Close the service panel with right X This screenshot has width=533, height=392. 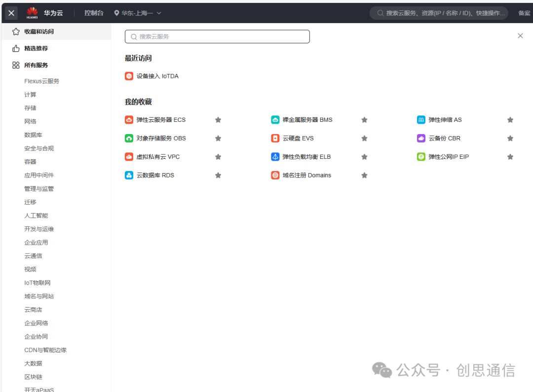click(x=520, y=36)
